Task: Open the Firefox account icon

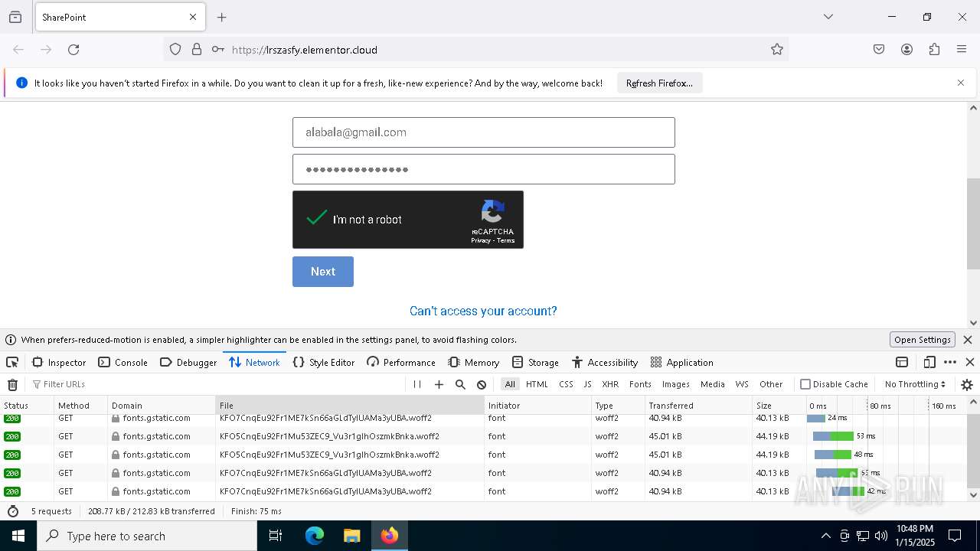Action: coord(906,50)
